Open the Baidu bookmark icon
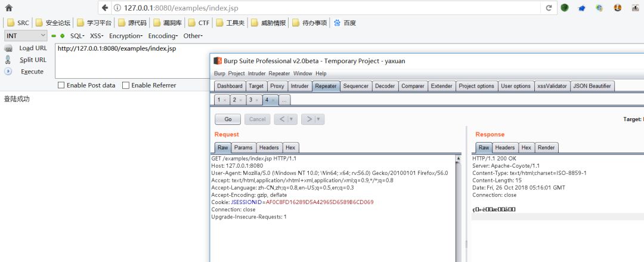Image resolution: width=644 pixels, height=262 pixels. click(337, 23)
